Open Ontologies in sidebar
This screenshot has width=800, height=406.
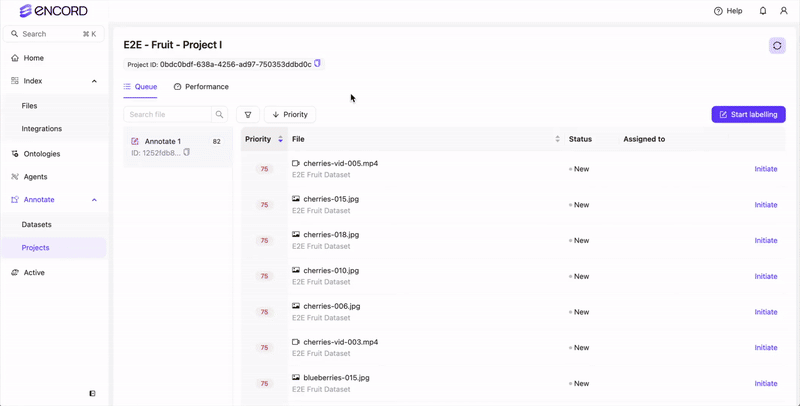coord(42,154)
